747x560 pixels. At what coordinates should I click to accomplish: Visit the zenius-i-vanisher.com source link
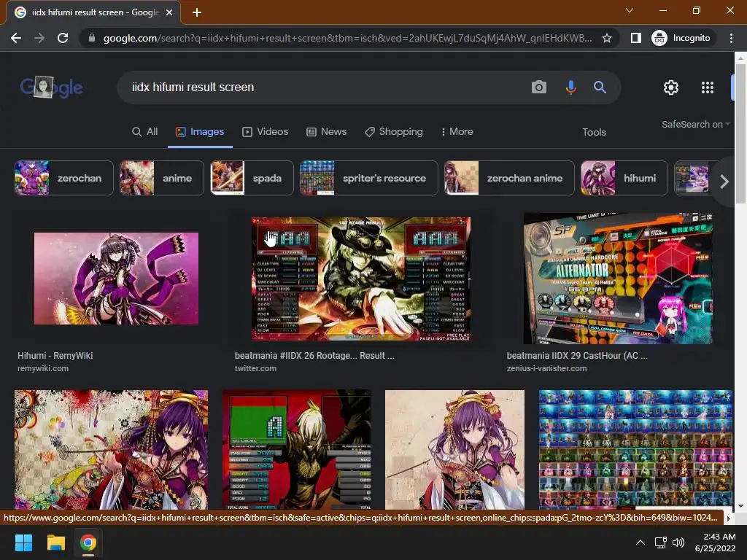(546, 368)
